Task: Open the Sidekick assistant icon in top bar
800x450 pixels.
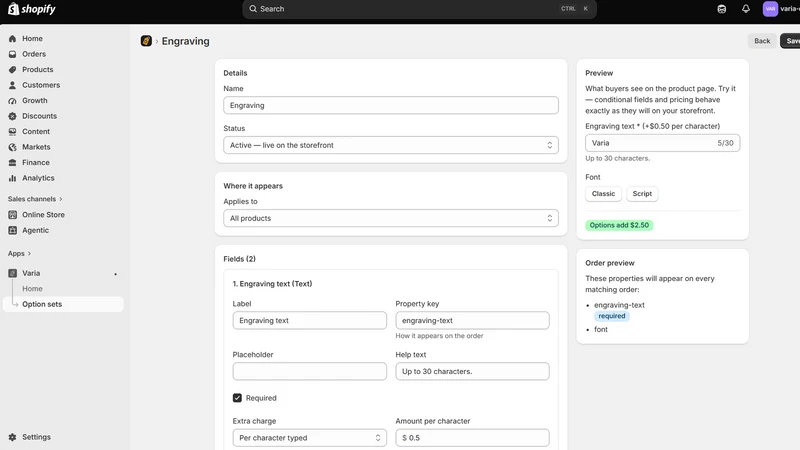Action: coord(721,9)
